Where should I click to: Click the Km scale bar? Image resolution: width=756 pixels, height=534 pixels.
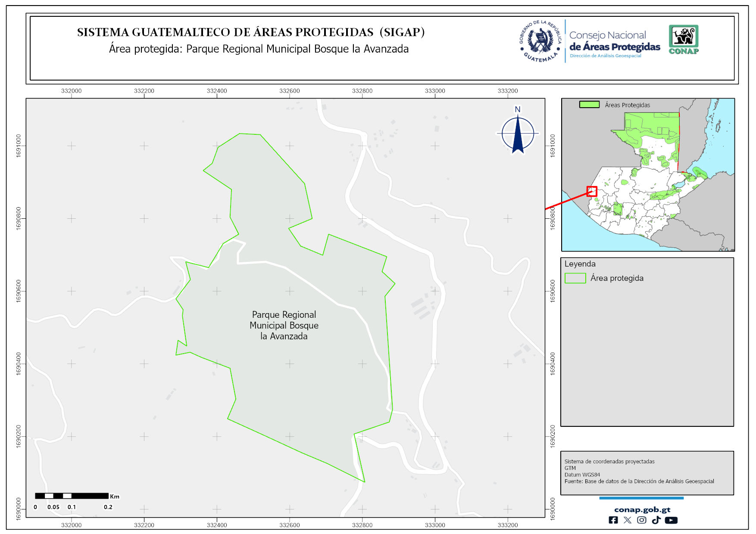click(72, 496)
